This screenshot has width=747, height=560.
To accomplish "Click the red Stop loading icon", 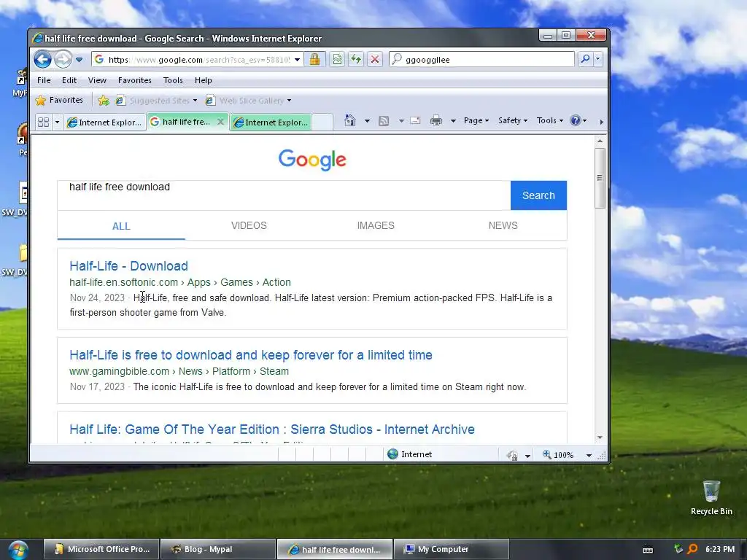I will [375, 60].
